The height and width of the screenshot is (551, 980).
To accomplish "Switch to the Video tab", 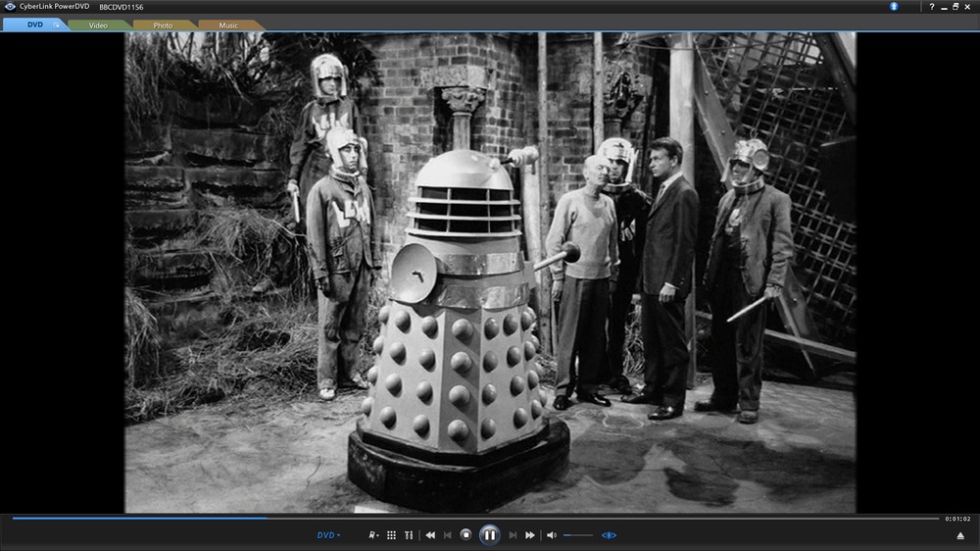I will (98, 25).
